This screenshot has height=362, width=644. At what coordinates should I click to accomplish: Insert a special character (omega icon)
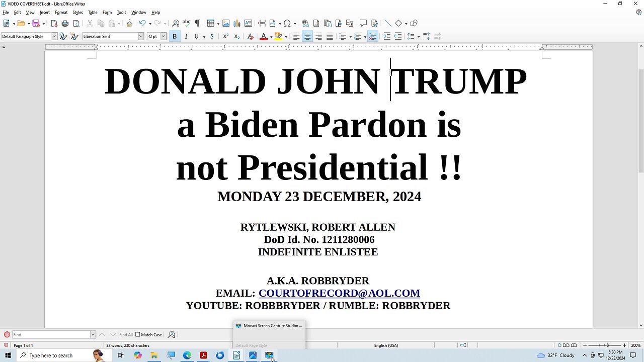(x=287, y=23)
